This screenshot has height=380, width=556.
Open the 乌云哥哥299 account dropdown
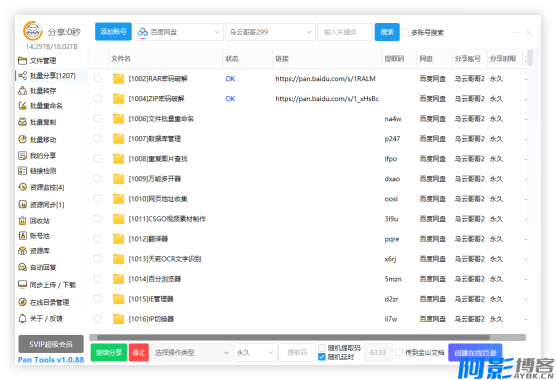270,32
